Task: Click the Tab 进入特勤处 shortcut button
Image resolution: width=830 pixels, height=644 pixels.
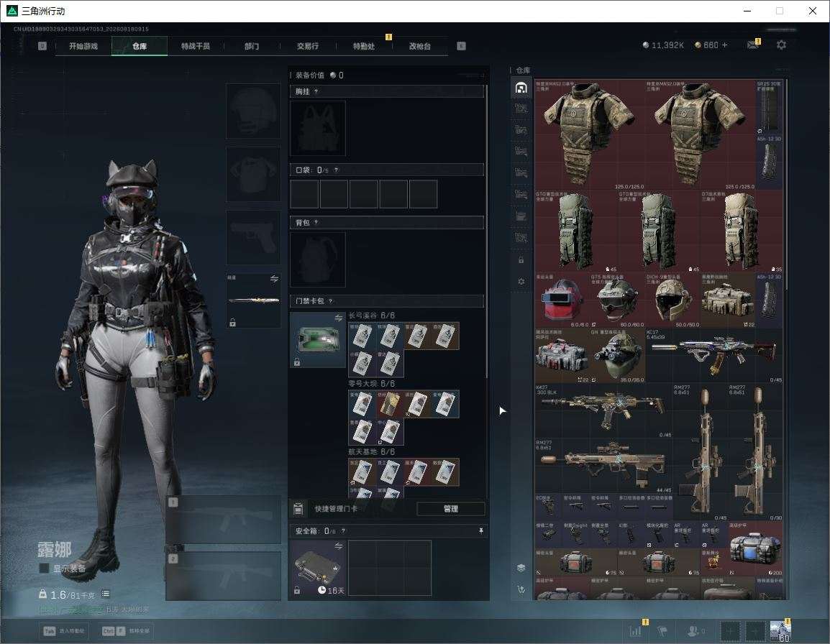Action: (65, 631)
